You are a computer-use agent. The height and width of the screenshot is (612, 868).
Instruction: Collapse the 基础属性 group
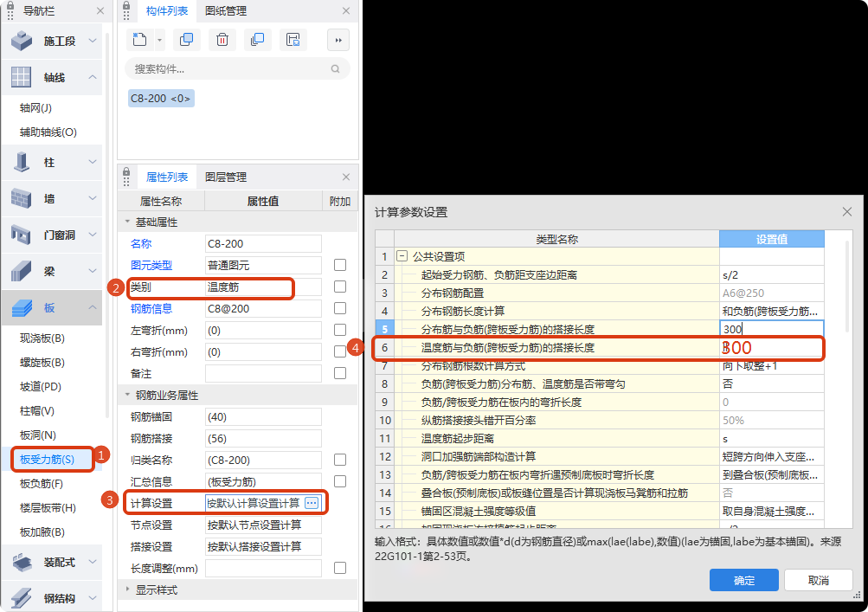127,222
